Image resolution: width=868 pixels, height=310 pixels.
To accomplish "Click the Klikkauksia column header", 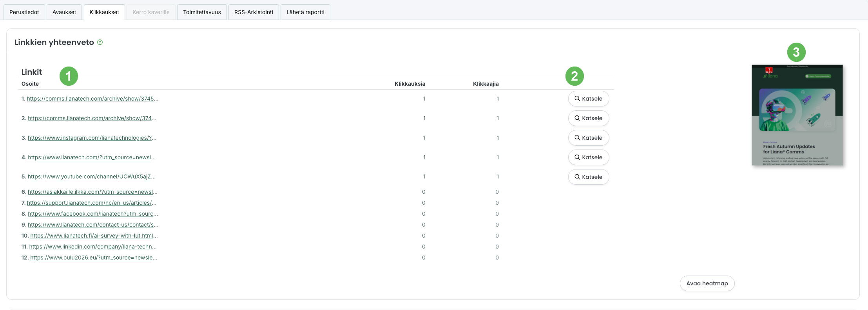I will click(410, 84).
